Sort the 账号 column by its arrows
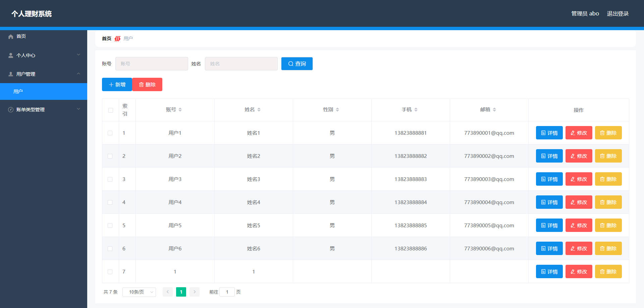The height and width of the screenshot is (308, 644). (x=180, y=110)
